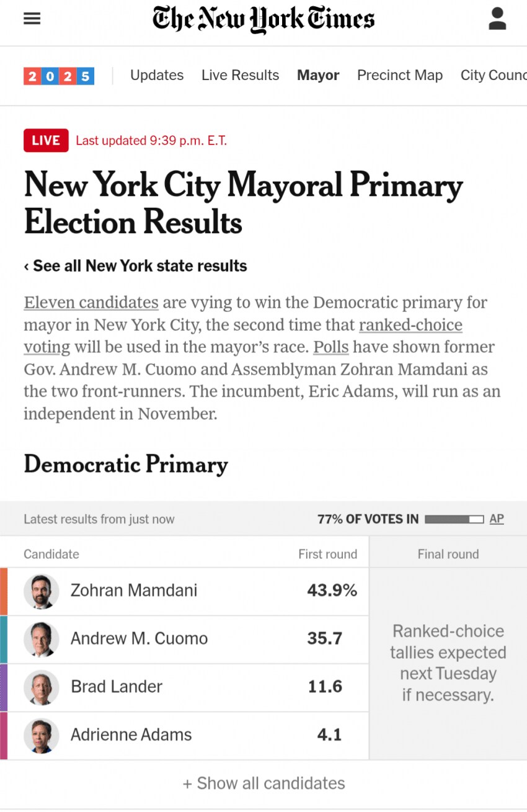Select the Mayor tab

[318, 76]
